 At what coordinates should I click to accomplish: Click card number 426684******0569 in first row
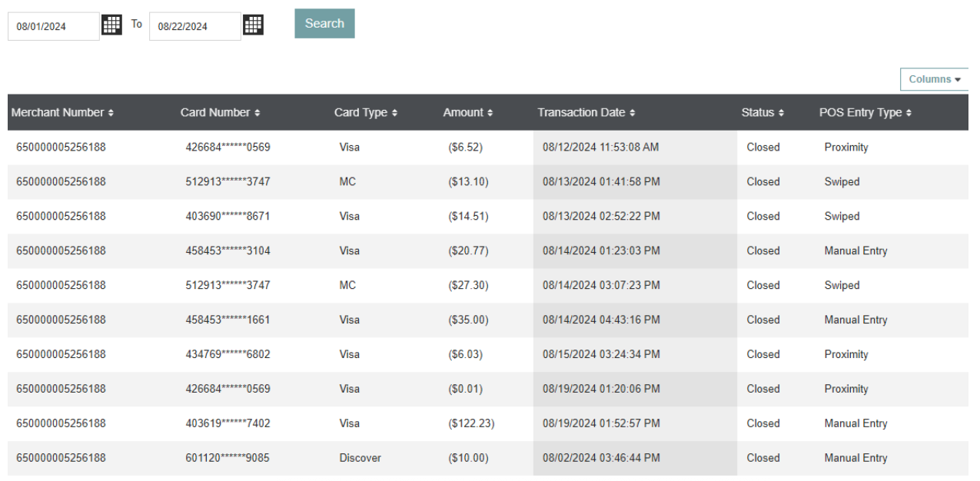227,148
